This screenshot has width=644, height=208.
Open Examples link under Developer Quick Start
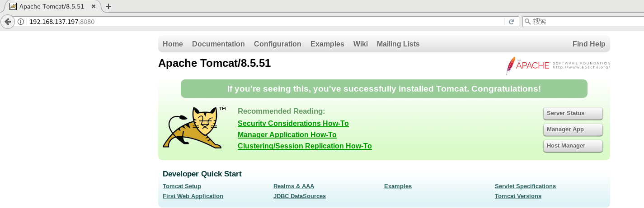[398, 186]
